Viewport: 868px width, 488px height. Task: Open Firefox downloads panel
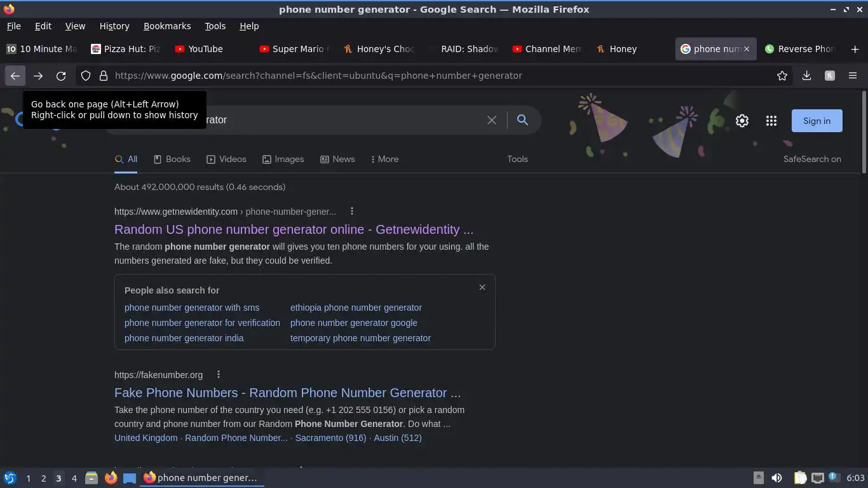pos(806,76)
